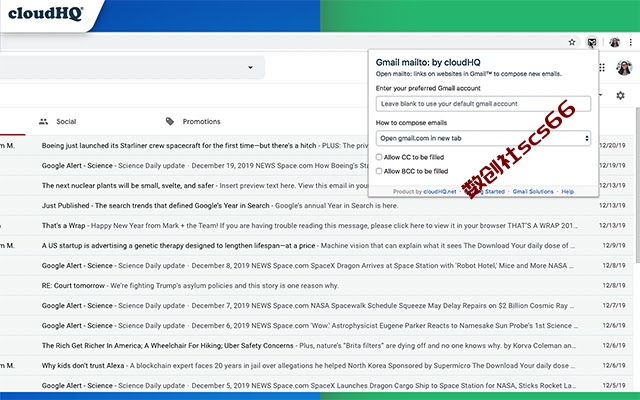Open the Gmail Solutions link
640x400 pixels.
(533, 191)
